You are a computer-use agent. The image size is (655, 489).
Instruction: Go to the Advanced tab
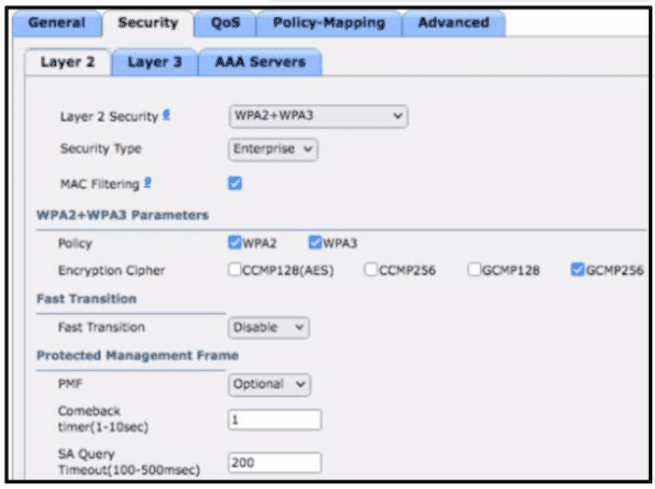tap(453, 22)
